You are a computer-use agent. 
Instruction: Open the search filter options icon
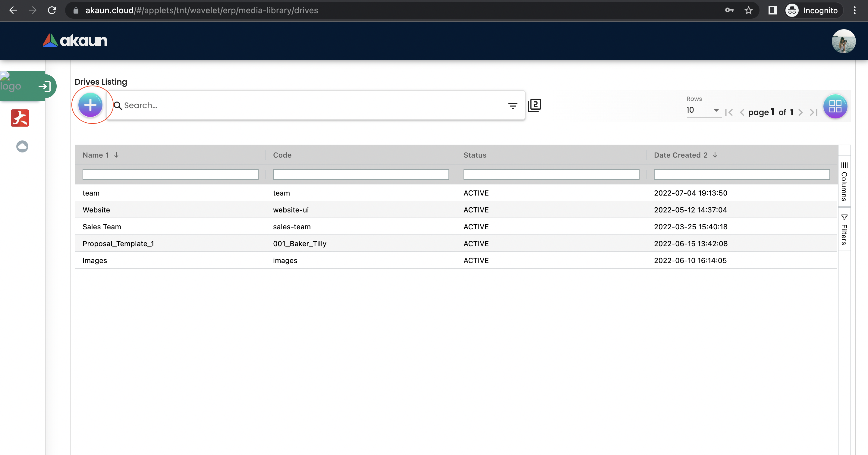click(512, 106)
